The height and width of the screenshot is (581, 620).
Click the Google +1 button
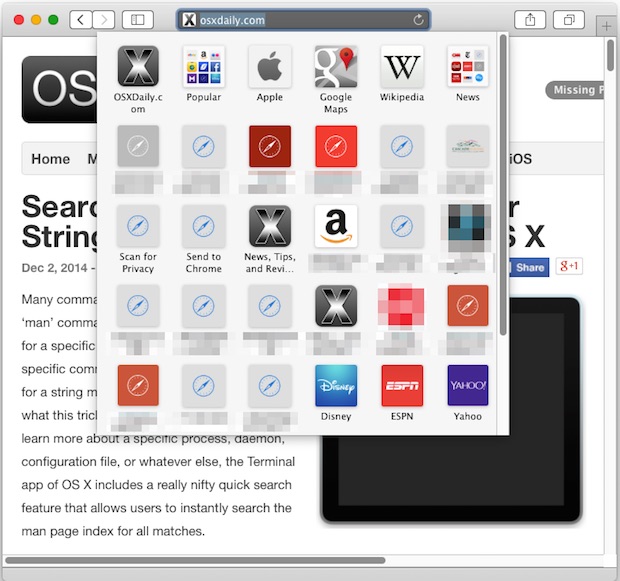coord(569,266)
